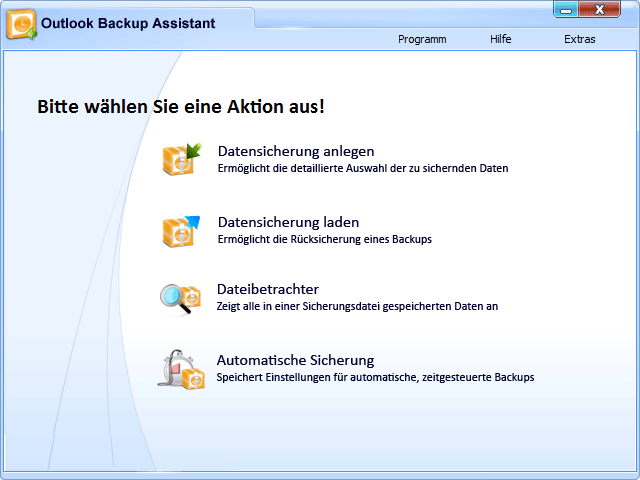Open the Extras menu
This screenshot has height=480, width=640.
pos(580,39)
